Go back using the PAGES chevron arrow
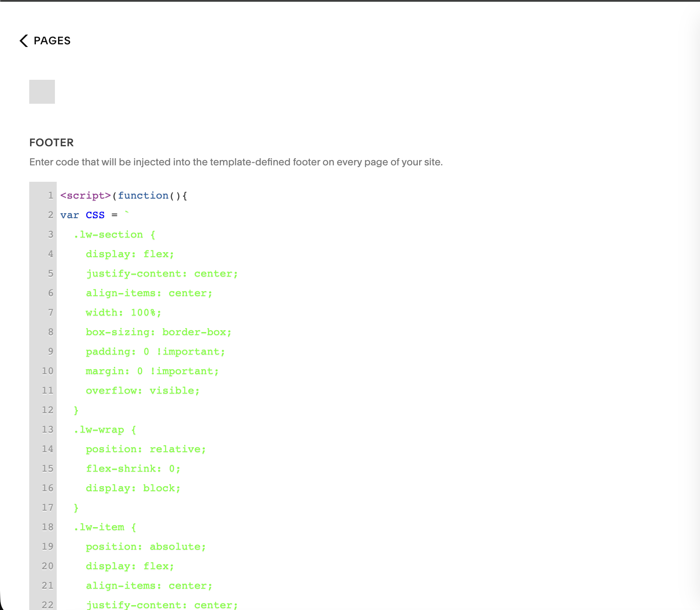The height and width of the screenshot is (610, 700). tap(24, 41)
